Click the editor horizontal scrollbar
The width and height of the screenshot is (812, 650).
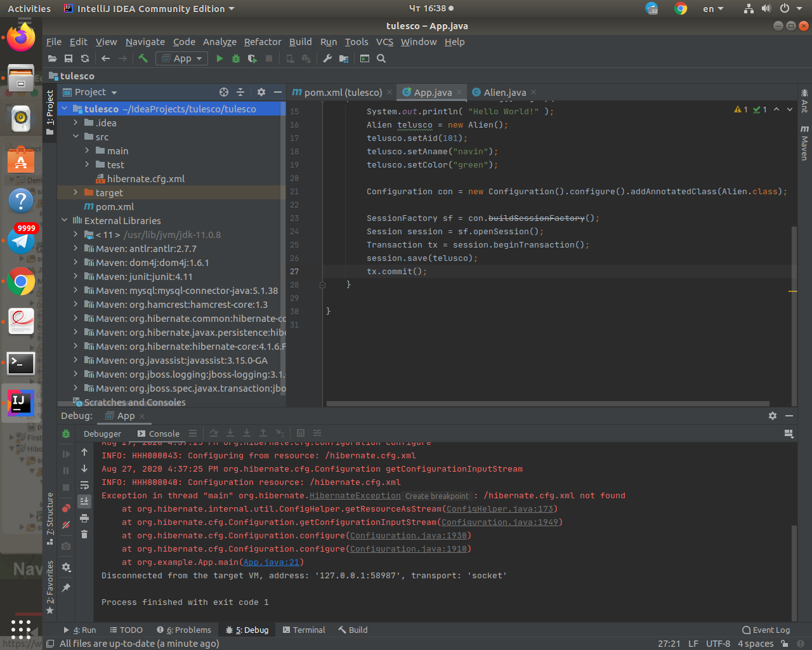[547, 403]
